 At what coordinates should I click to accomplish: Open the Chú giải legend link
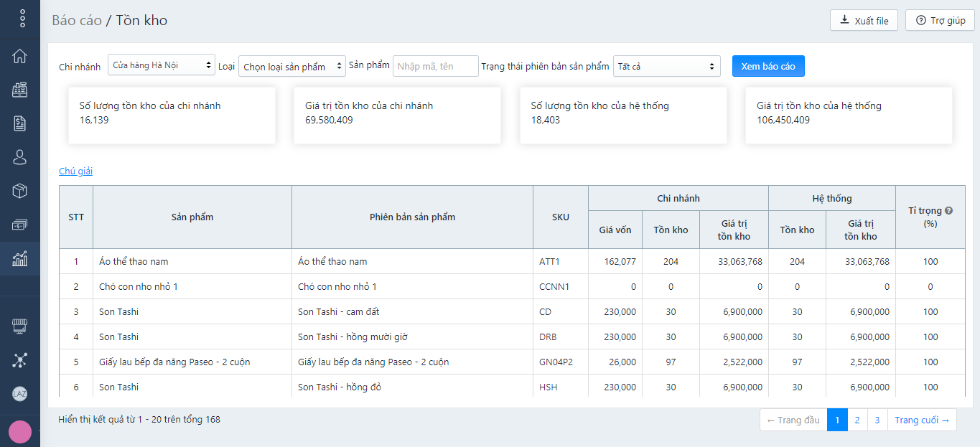75,171
